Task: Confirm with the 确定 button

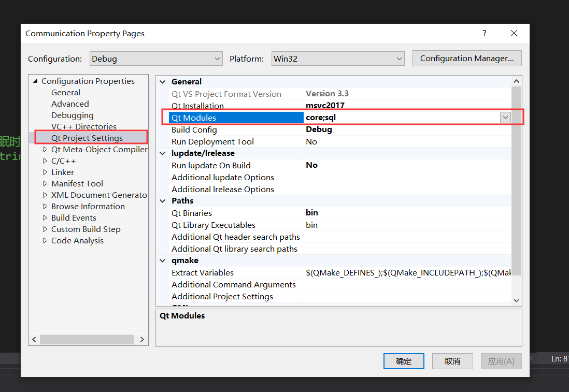Action: [404, 361]
